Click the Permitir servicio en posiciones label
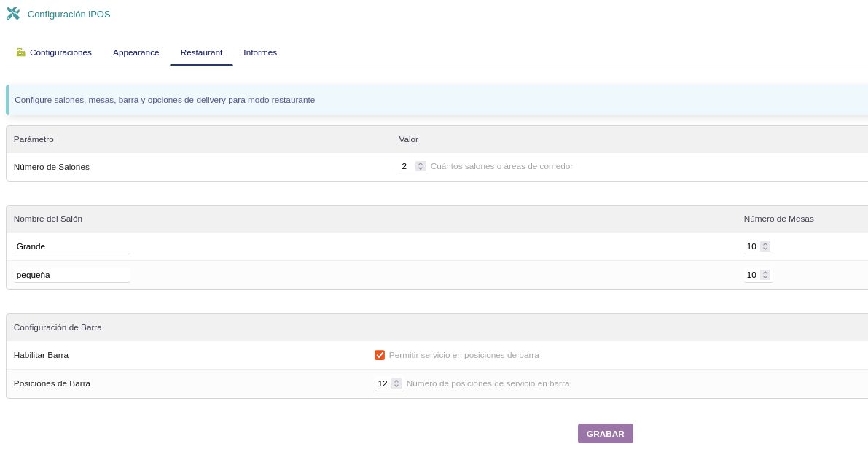This screenshot has height=452, width=868. 464,355
